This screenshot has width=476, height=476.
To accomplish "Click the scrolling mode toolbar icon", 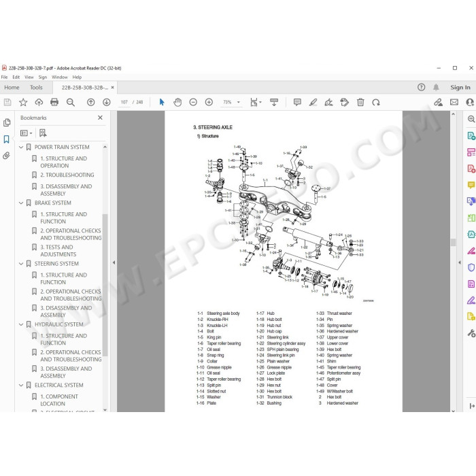I will tap(274, 102).
